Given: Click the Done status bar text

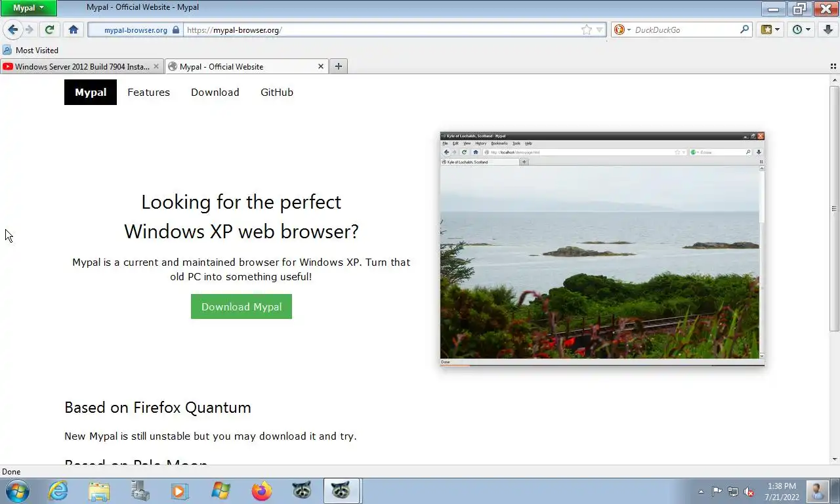Looking at the screenshot, I should (11, 472).
